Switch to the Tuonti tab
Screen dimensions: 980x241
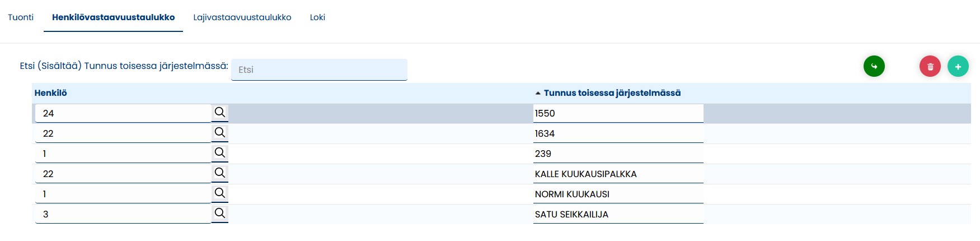click(x=21, y=17)
